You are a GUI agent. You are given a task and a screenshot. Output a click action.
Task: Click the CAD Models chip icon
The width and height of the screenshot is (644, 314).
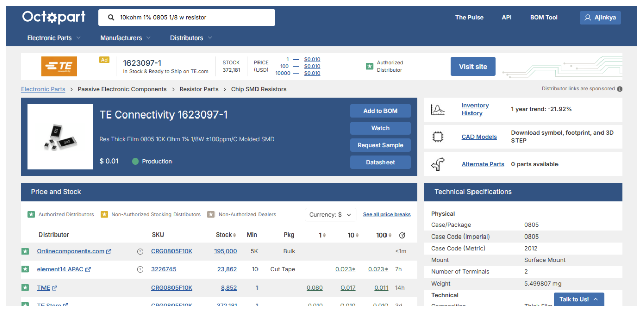click(438, 136)
